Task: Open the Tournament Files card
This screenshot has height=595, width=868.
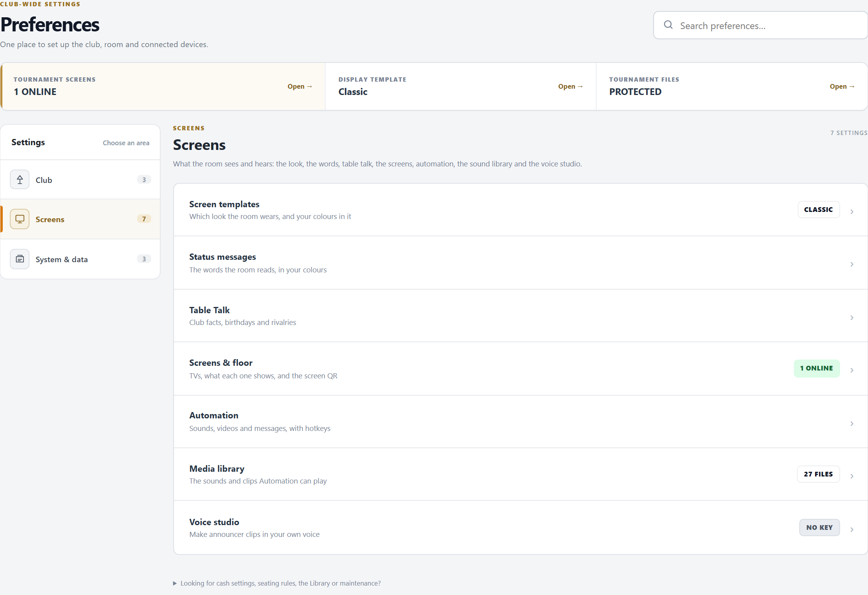Action: pyautogui.click(x=732, y=86)
